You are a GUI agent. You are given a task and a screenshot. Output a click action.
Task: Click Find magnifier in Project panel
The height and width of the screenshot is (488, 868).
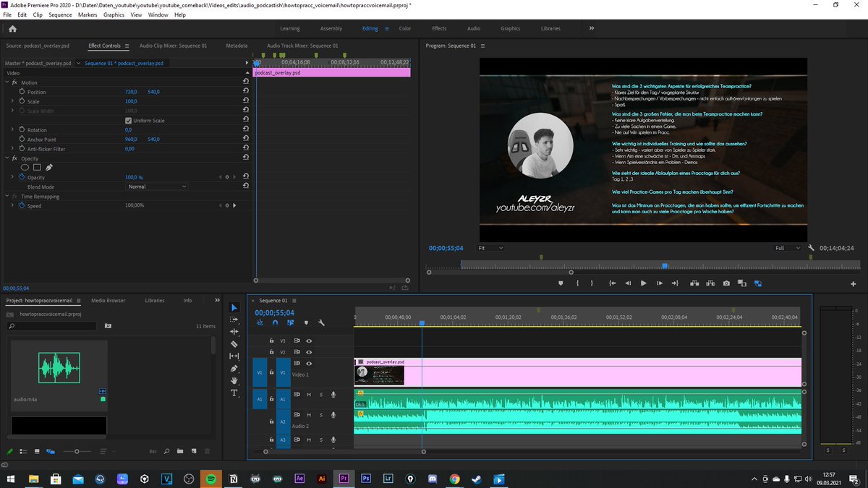pyautogui.click(x=166, y=451)
